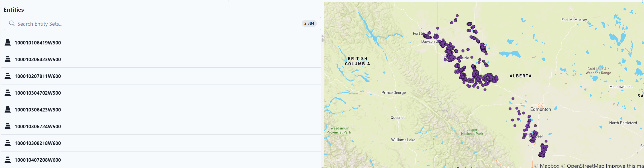Click well icon beside 100010206423W500
The image size is (644, 168).
(8, 59)
